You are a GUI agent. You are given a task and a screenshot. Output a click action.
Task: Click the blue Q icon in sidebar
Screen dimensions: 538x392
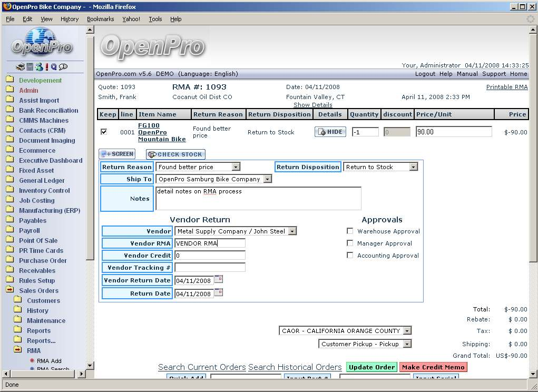54,67
